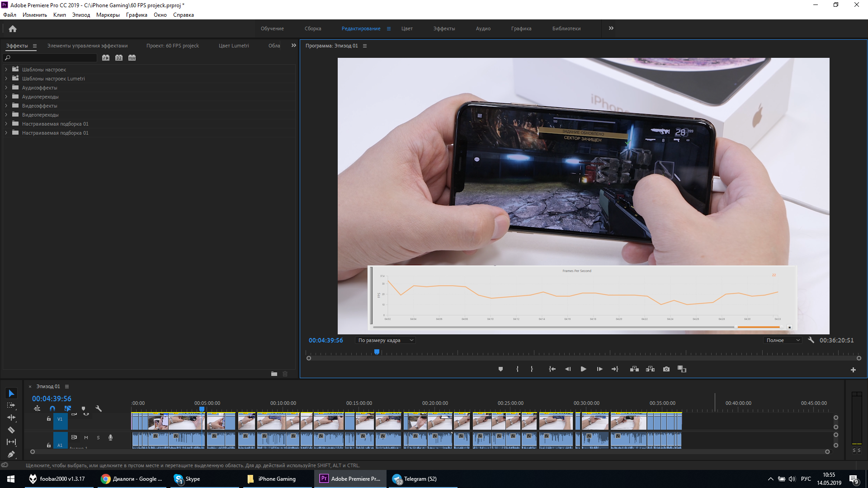Play the sequence in Program monitor

click(584, 369)
